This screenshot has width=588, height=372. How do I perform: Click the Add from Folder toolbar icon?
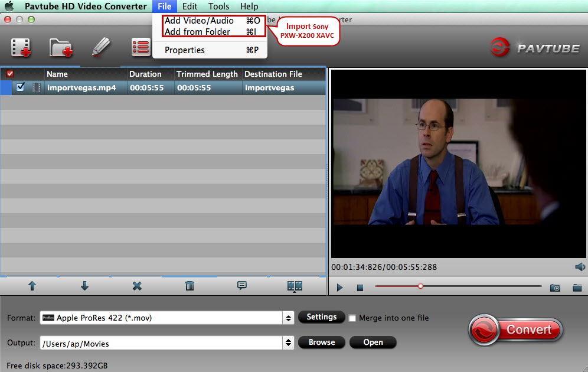(61, 48)
